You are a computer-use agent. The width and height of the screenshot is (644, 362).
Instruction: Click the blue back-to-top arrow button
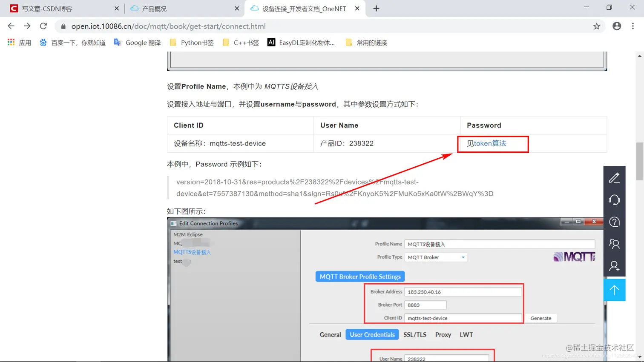614,290
